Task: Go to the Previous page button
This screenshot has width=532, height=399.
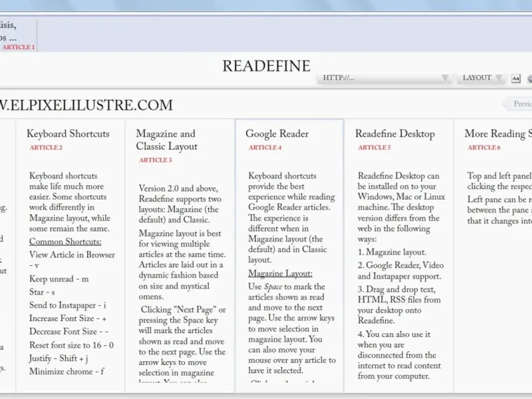Action: [x=519, y=104]
